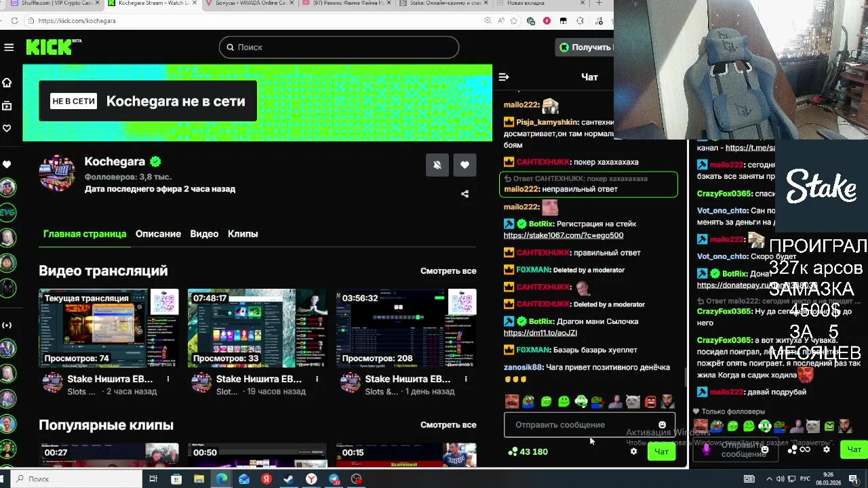This screenshot has width=868, height=488.
Task: Go to Home via sidebar house icon
Action: 7,83
